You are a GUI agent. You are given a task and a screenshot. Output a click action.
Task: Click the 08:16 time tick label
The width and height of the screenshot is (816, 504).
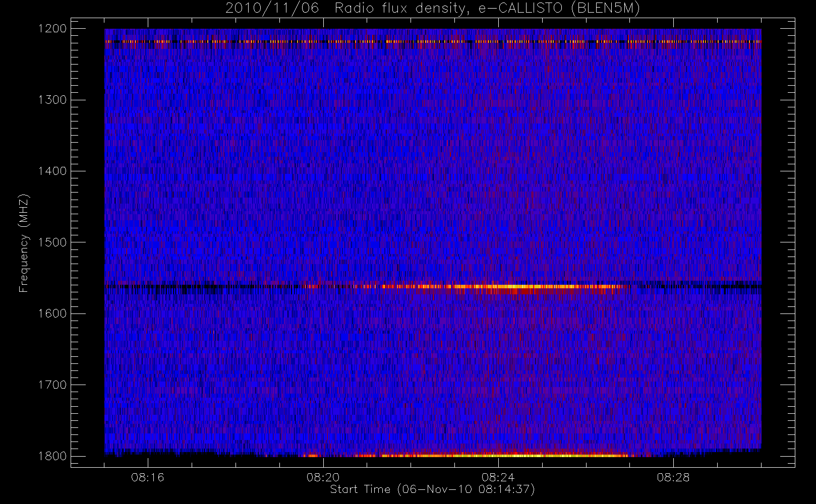click(x=148, y=477)
